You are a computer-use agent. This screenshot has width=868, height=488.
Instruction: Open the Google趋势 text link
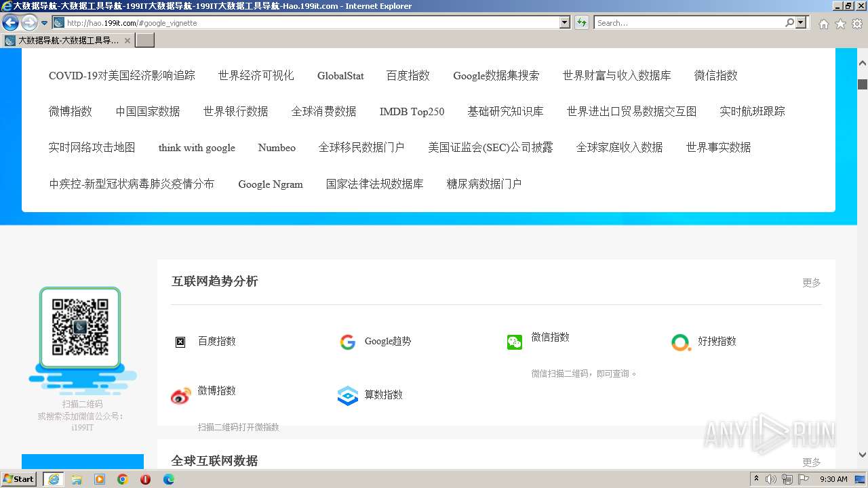point(388,342)
